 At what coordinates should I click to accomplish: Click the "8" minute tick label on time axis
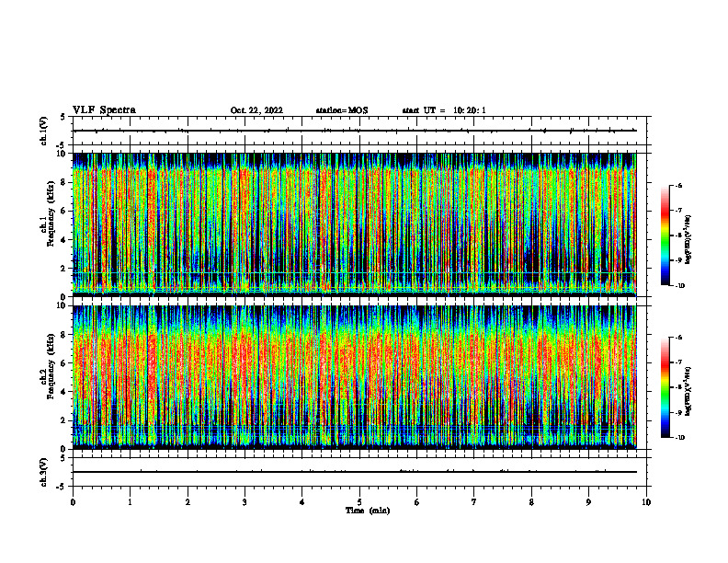point(531,502)
